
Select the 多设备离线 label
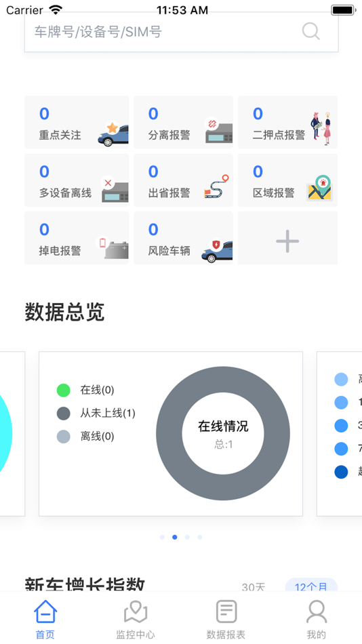click(x=65, y=193)
